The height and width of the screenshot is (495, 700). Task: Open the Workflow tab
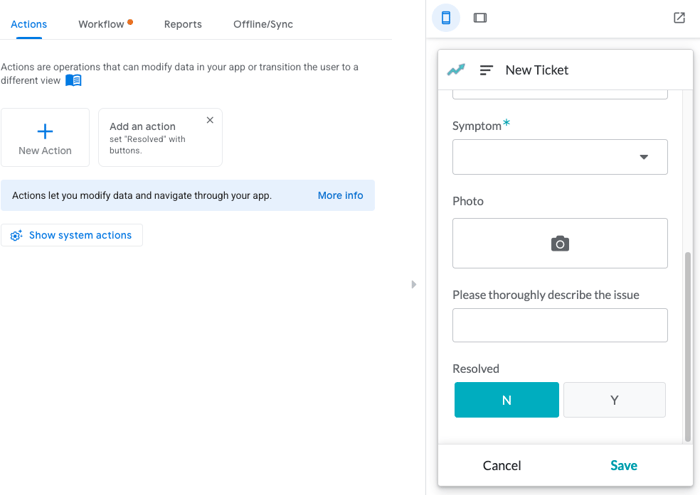click(101, 24)
